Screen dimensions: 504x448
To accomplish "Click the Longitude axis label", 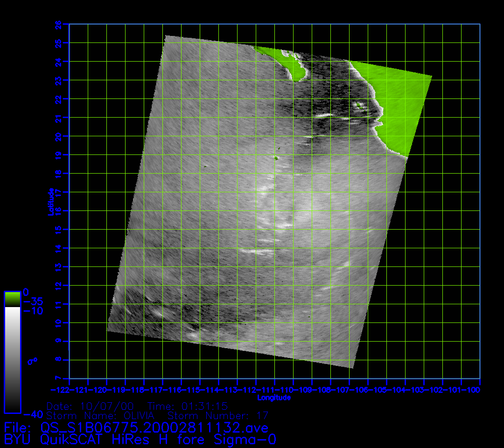I will pyautogui.click(x=274, y=398).
